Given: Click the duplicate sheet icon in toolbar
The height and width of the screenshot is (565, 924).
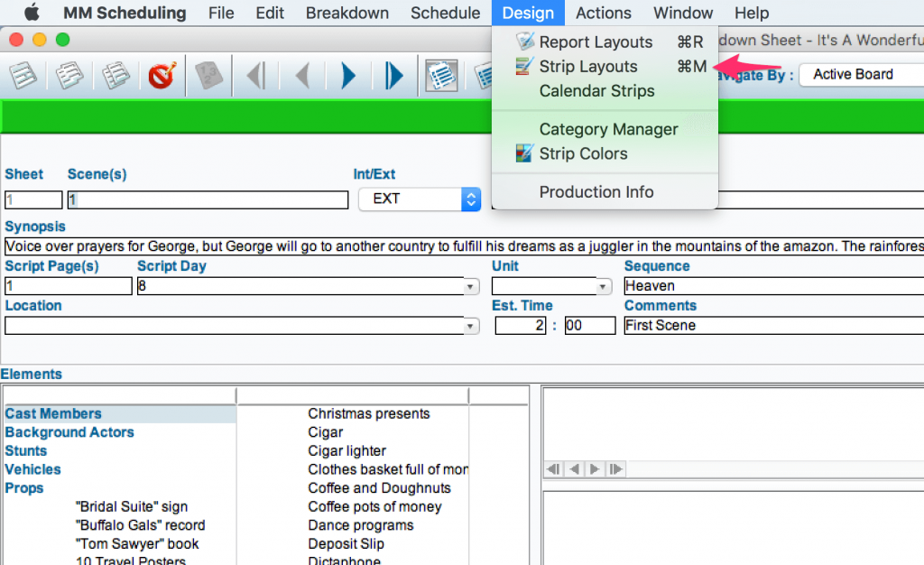Looking at the screenshot, I should [x=69, y=76].
